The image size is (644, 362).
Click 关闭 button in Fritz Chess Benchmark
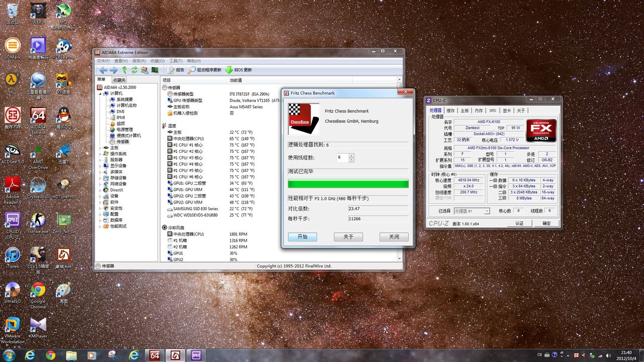[x=394, y=237]
